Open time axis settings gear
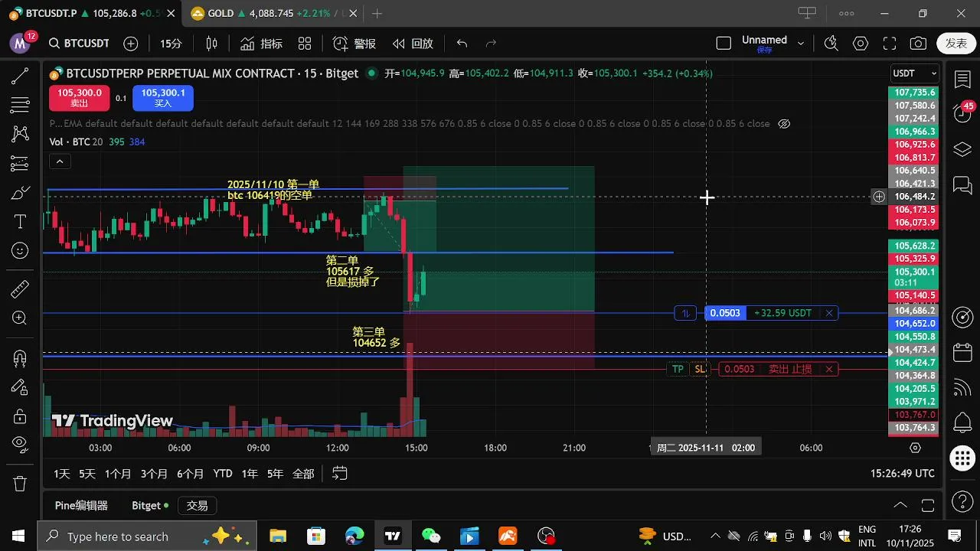The image size is (980, 551). 915,448
